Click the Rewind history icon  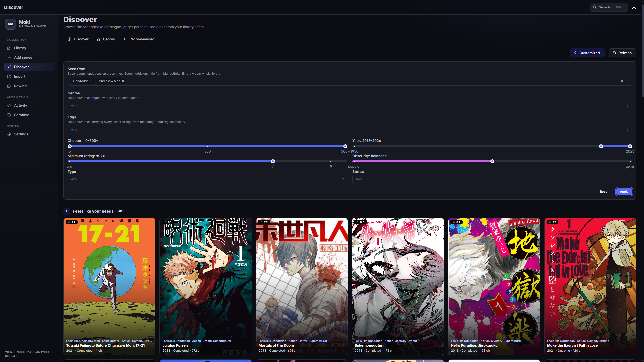pyautogui.click(x=9, y=86)
